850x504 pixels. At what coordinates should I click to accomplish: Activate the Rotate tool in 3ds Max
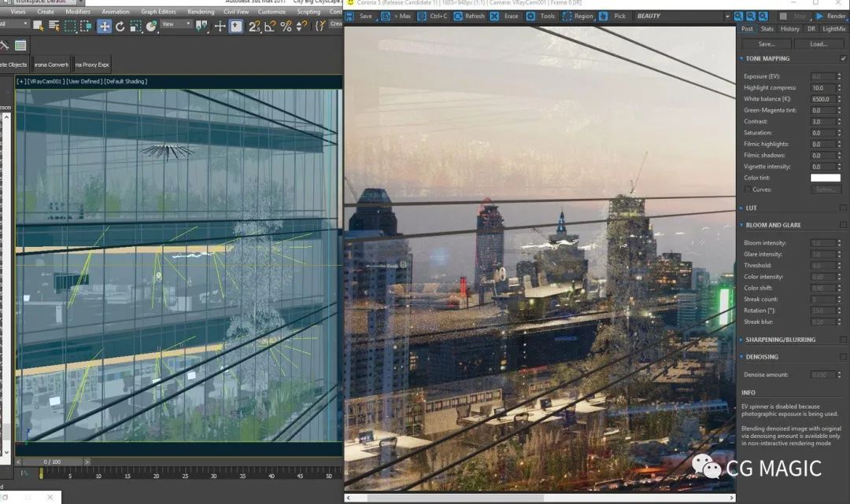pyautogui.click(x=120, y=26)
